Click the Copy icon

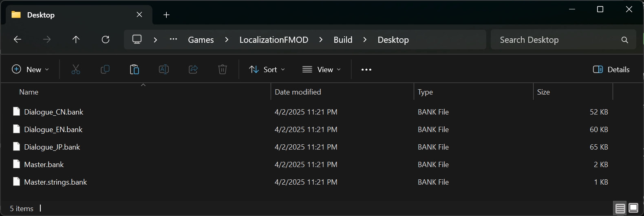point(105,70)
